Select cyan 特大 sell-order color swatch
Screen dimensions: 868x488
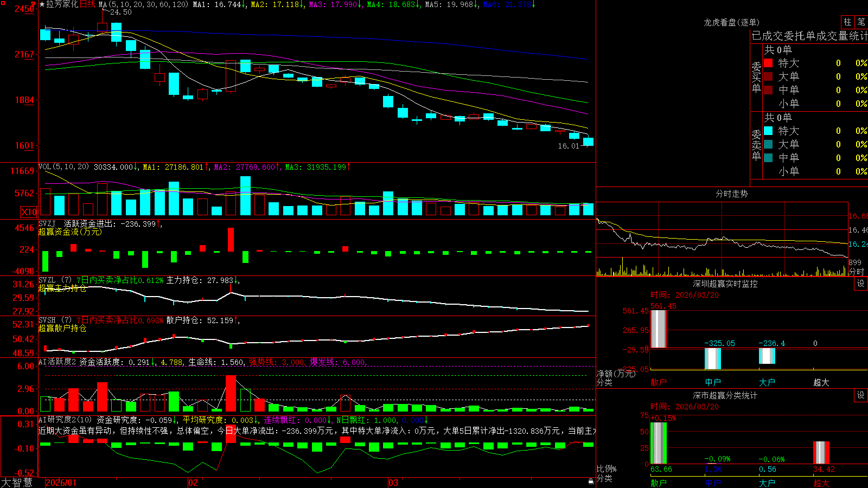768,131
